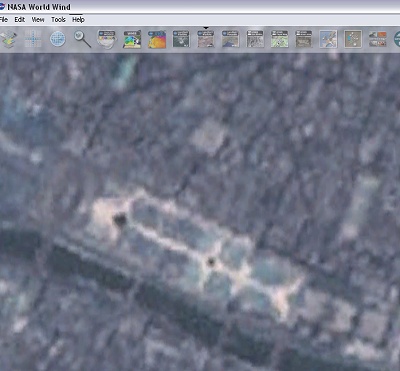Image resolution: width=400 pixels, height=371 pixels.
Task: Open the orange multi-image collage icon
Action: [x=377, y=39]
